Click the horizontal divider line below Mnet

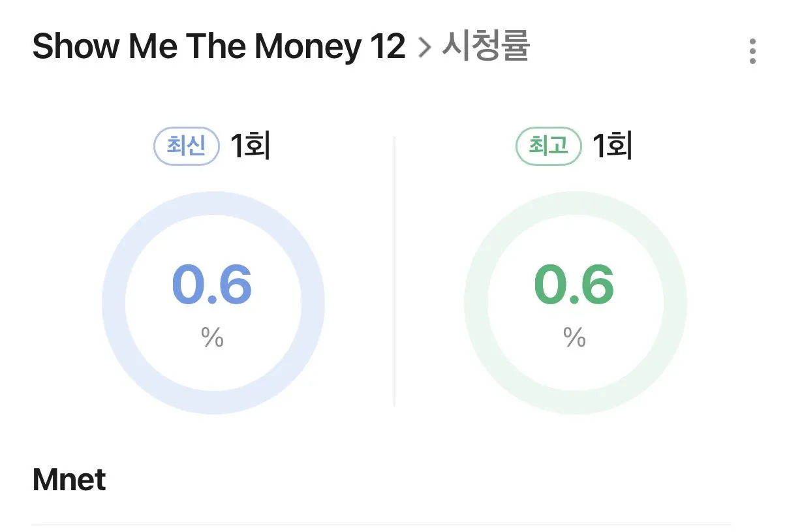click(x=381, y=524)
